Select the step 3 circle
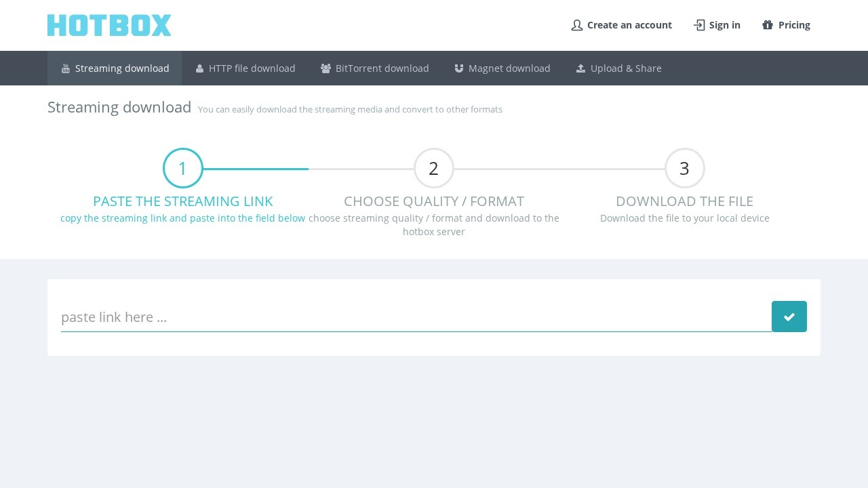The image size is (868, 488). [684, 168]
